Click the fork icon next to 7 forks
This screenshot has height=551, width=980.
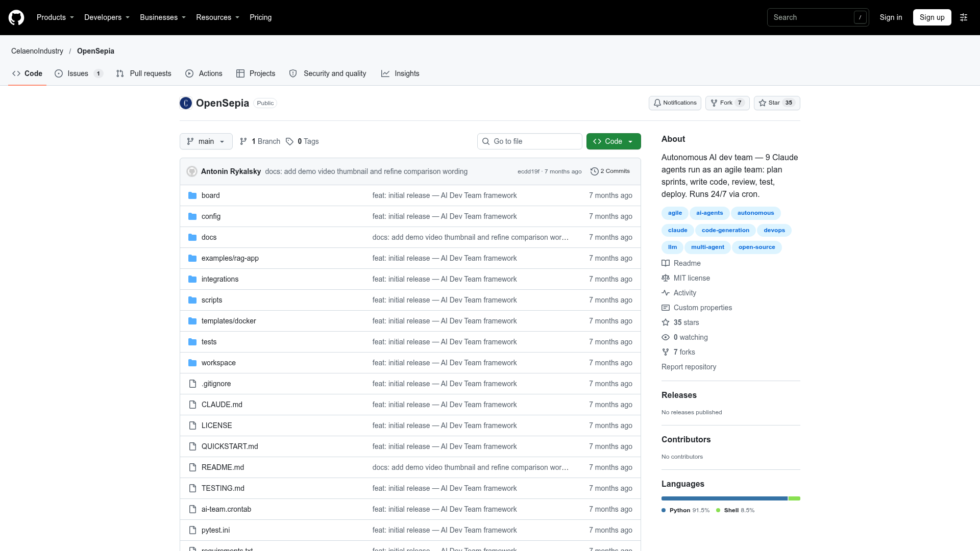[x=666, y=352]
